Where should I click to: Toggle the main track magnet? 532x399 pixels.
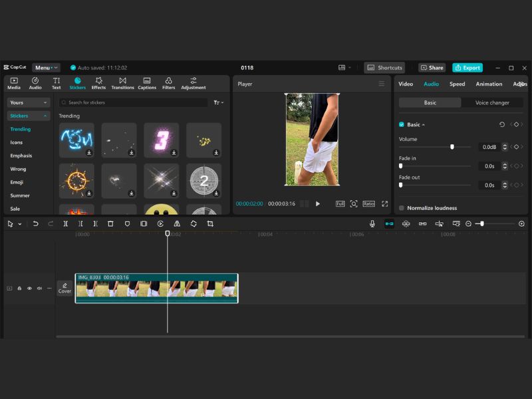389,224
